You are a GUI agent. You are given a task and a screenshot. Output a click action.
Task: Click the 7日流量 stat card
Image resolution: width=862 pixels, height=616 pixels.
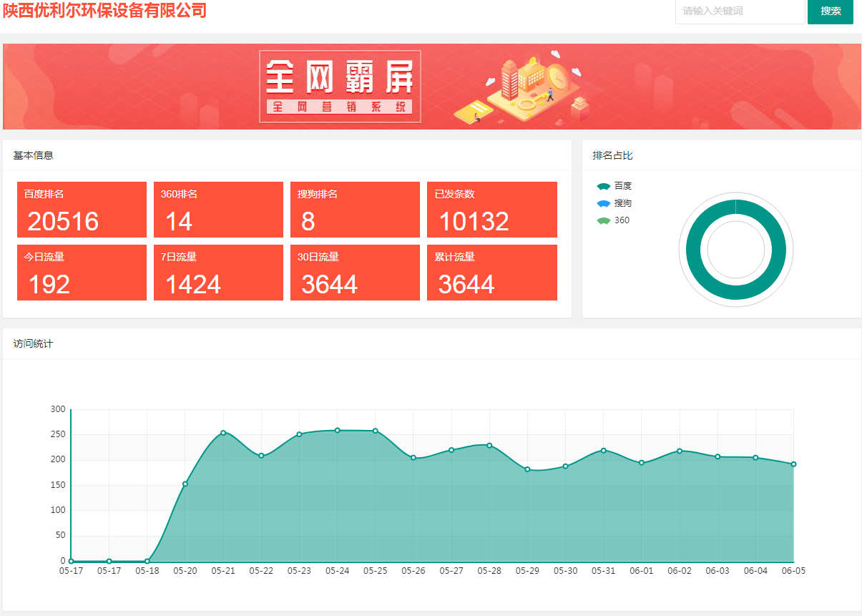[x=218, y=273]
